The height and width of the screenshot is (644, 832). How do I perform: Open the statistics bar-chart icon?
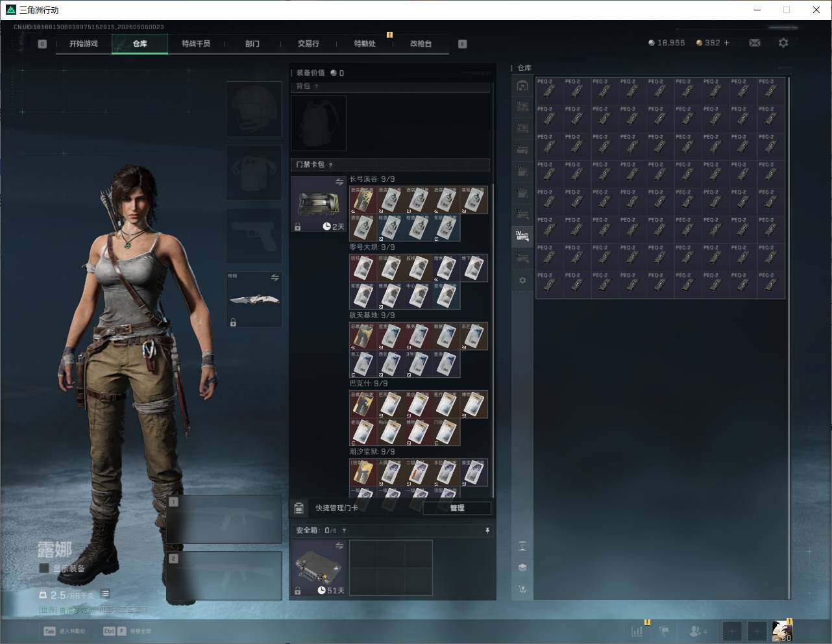[638, 630]
